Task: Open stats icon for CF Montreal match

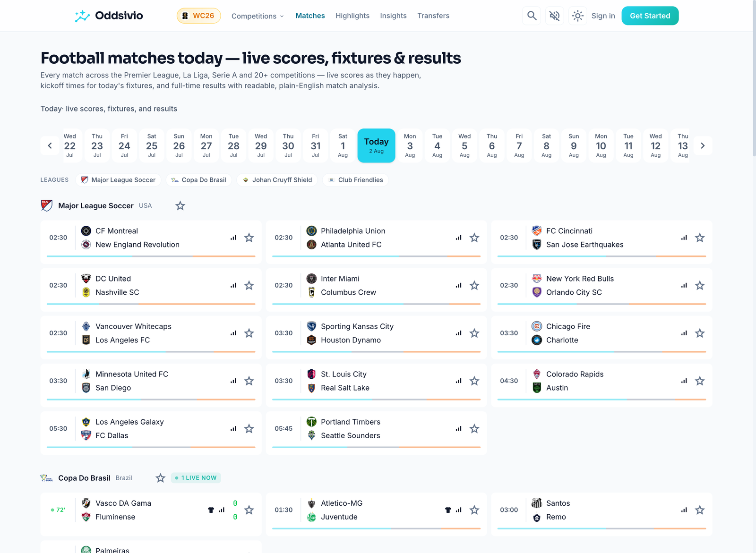Action: [x=233, y=238]
